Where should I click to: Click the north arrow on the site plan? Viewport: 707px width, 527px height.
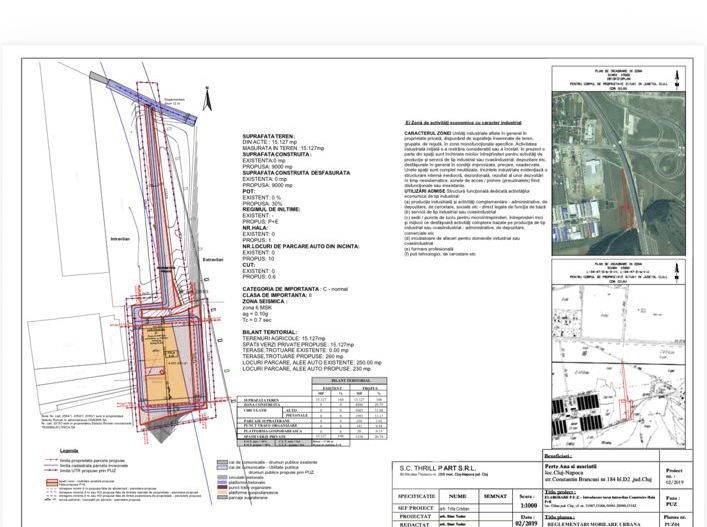point(207,98)
